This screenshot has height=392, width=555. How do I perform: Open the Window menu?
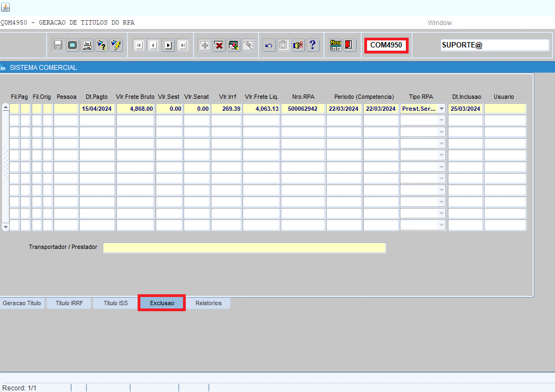[x=440, y=22]
